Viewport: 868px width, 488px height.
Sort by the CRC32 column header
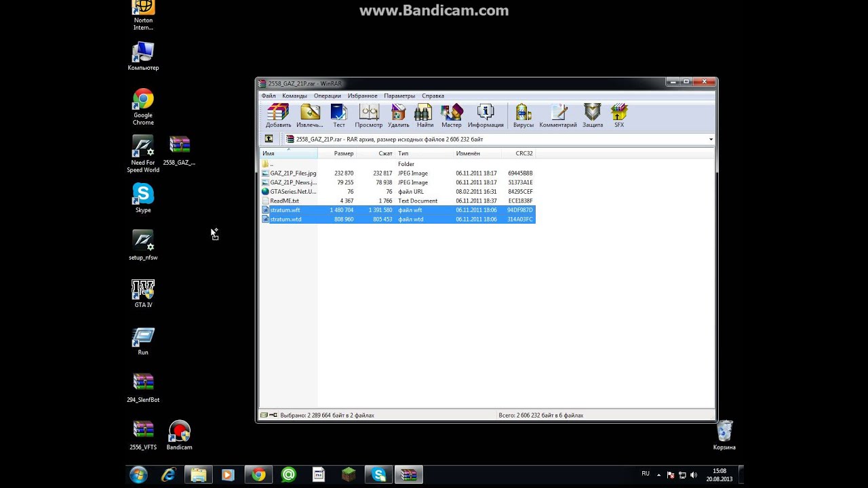(519, 154)
